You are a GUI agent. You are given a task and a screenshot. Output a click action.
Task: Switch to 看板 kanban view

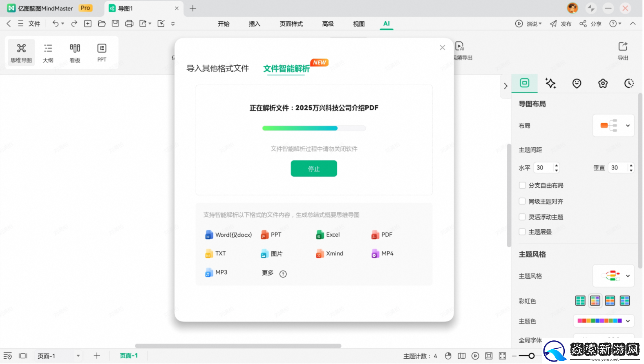point(75,53)
